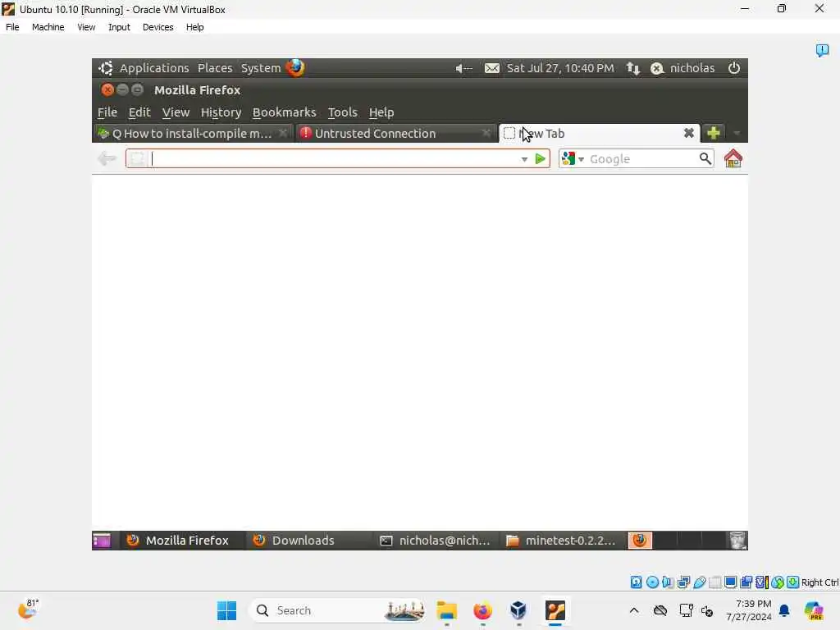This screenshot has height=630, width=840.
Task: Open Firefox Bookmarks menu
Action: click(x=284, y=112)
